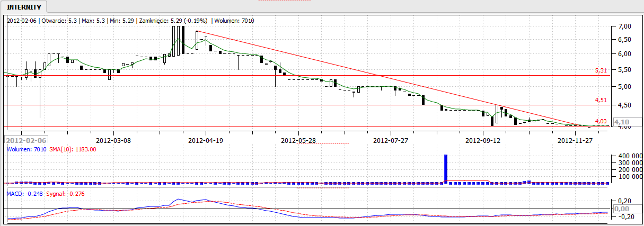Click the 2012-04-19 date on time axis
This screenshot has height=226, width=644.
pos(206,140)
